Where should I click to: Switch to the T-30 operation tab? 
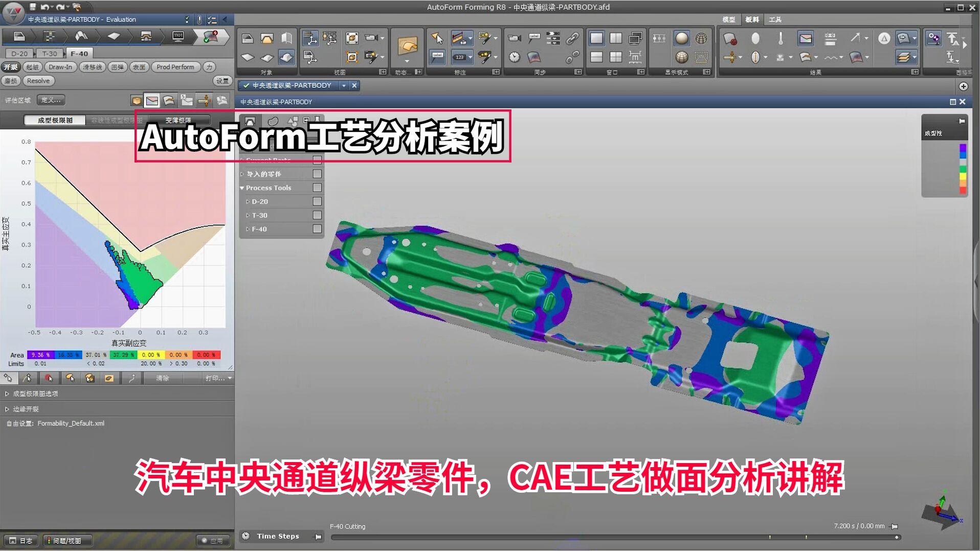50,54
